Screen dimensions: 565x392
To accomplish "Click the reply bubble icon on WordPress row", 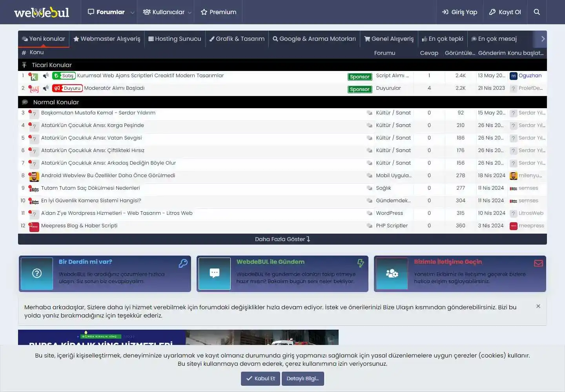I will [369, 213].
